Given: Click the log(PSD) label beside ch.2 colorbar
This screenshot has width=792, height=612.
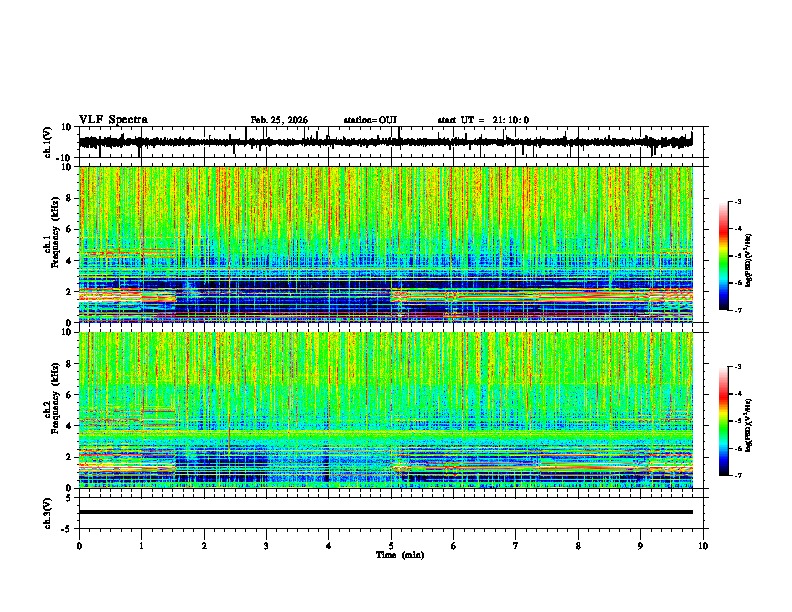Looking at the screenshot, I should click(x=748, y=425).
